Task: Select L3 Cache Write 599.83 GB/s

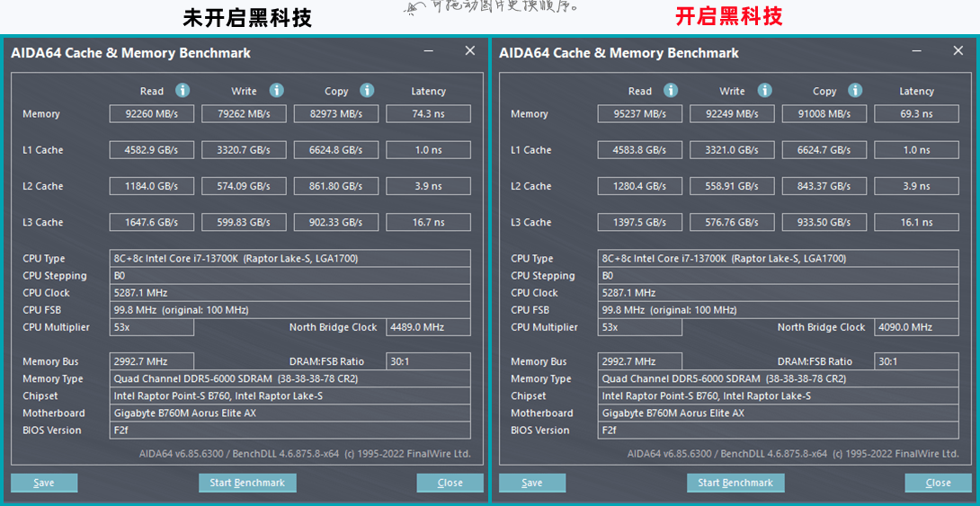Action: (244, 222)
